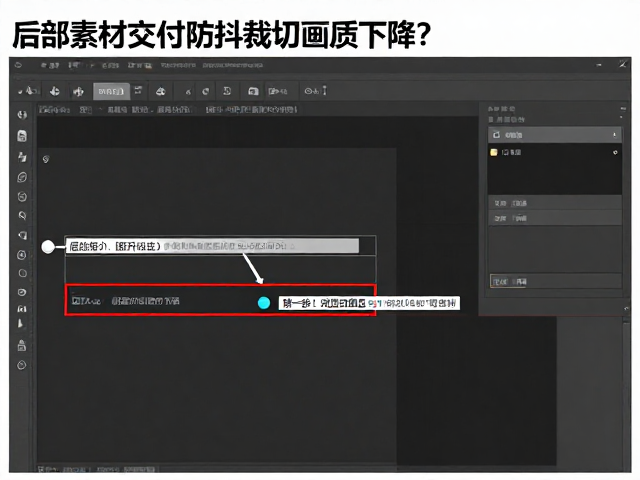Select the bottommost round icon in left tool strip

(22, 365)
